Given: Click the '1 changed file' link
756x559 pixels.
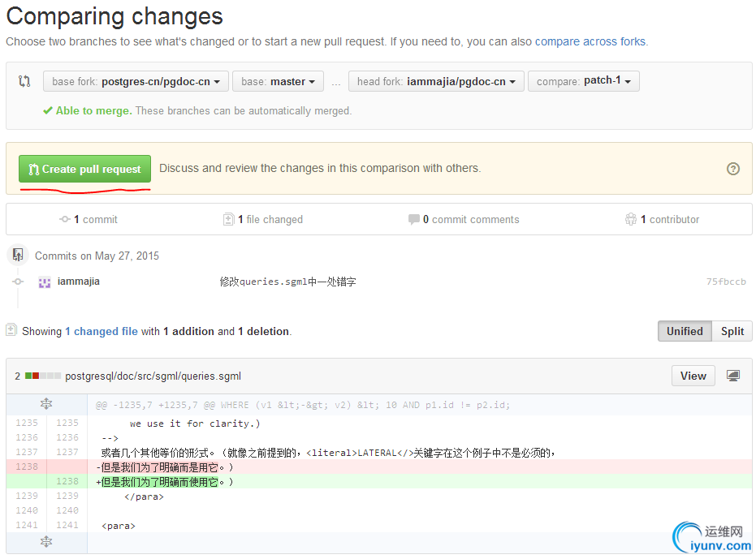Looking at the screenshot, I should [102, 331].
